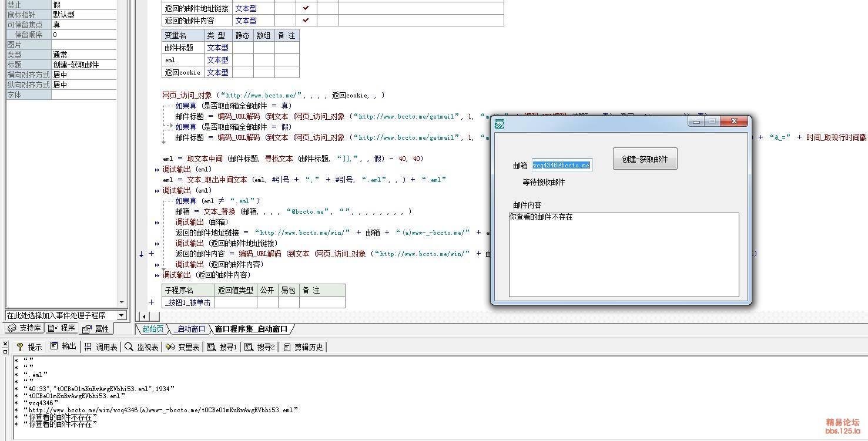
Task: Toggle the checkmark for 返回的邮件地址链接
Action: pyautogui.click(x=306, y=8)
